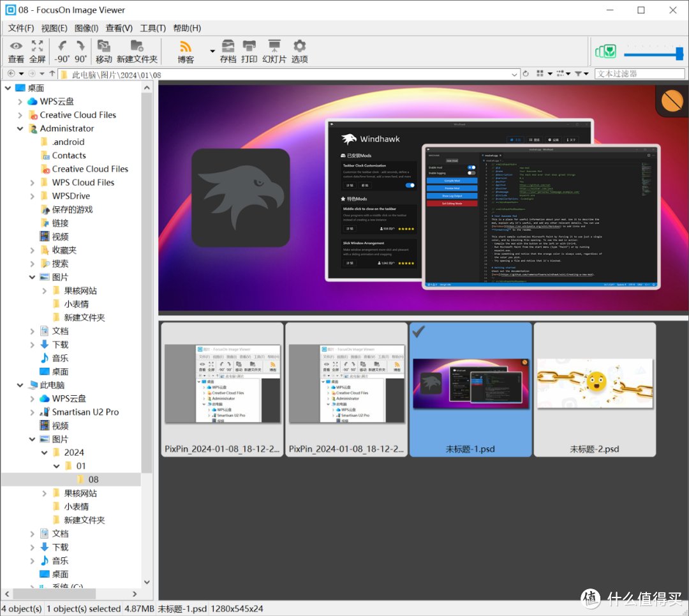Collapse the 此电脑 tree node
The image size is (689, 616).
coord(20,385)
